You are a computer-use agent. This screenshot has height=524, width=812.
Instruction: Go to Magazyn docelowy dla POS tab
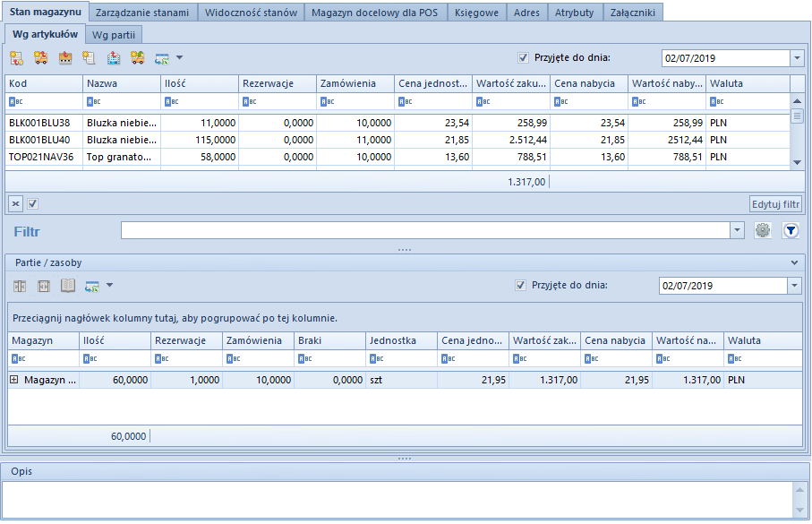tap(375, 13)
